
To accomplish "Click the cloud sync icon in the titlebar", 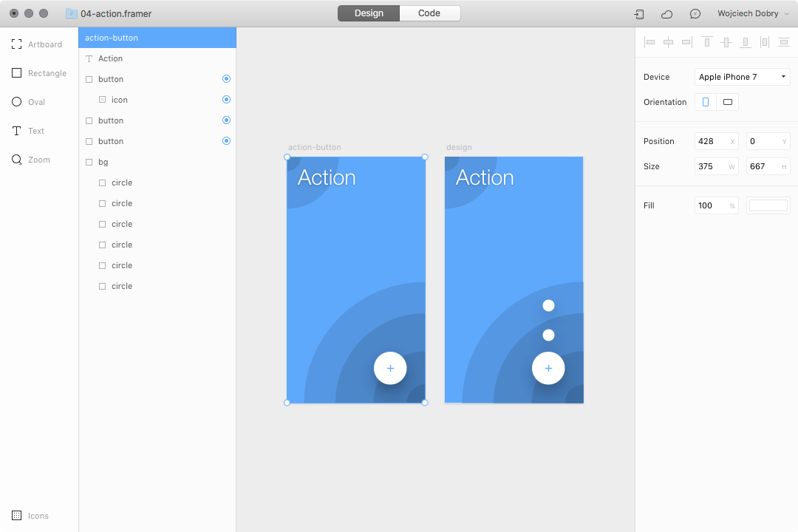I will click(x=666, y=13).
